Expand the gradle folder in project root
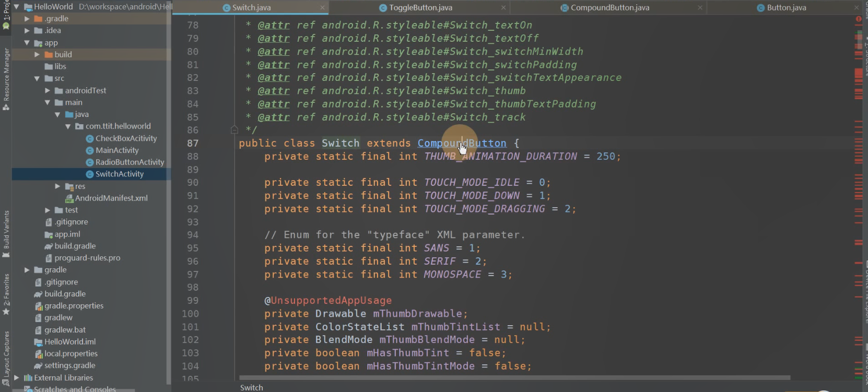Screen dimensions: 868x392 point(27,270)
